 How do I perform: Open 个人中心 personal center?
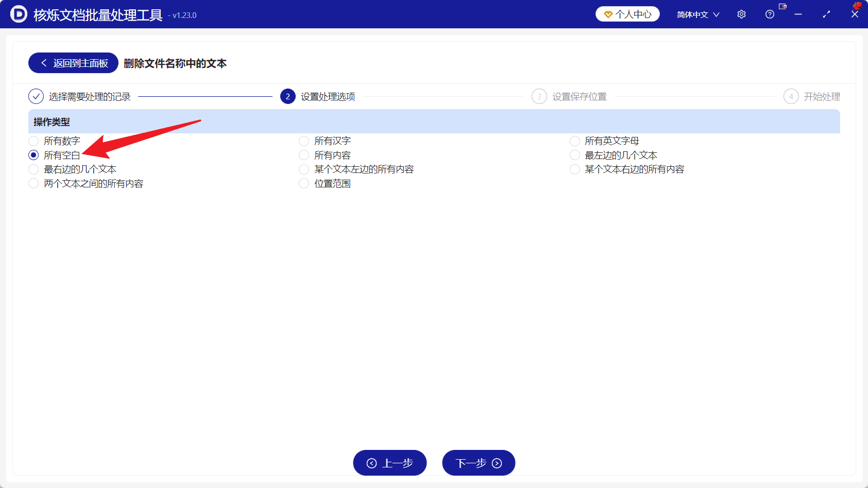pyautogui.click(x=627, y=14)
